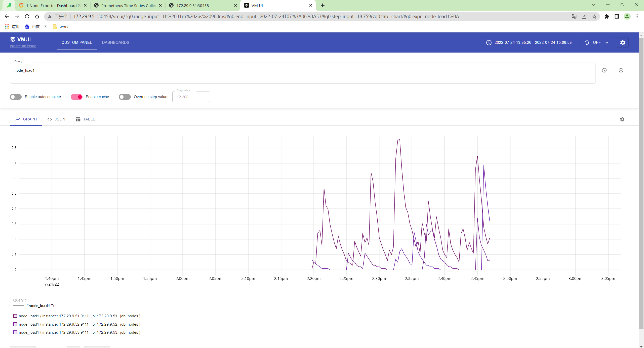The image size is (644, 348).
Task: Open the DASHBOARDS tab
Action: (x=115, y=42)
